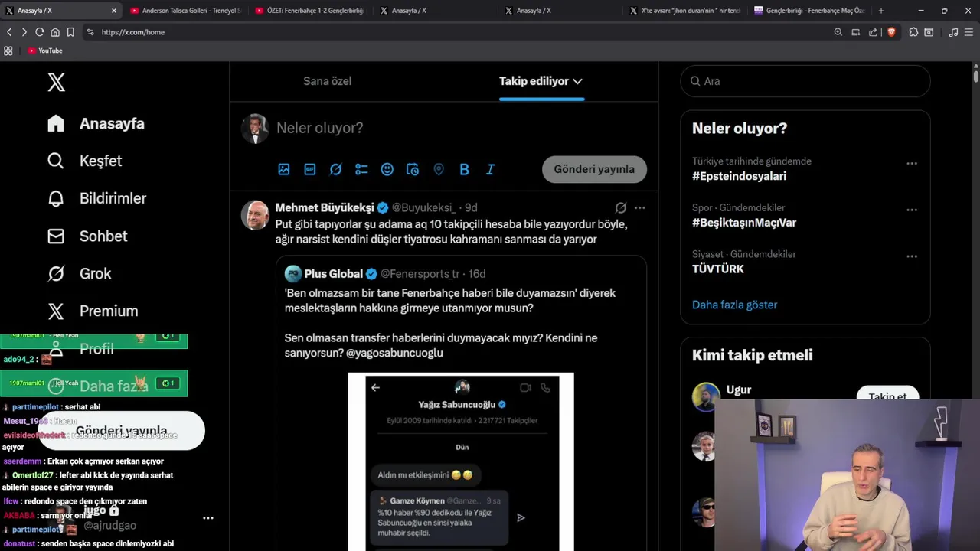Image resolution: width=980 pixels, height=551 pixels.
Task: Toggle bold text formatting
Action: (x=464, y=169)
